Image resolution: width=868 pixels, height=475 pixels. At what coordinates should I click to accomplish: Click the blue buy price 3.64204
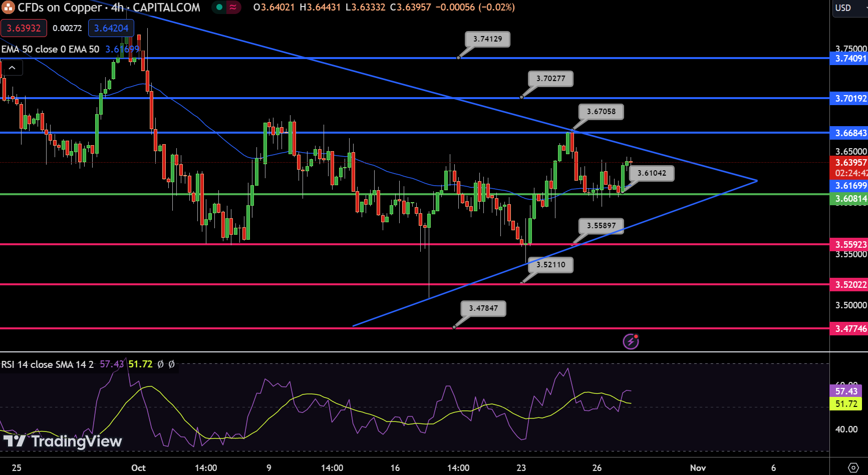point(111,28)
